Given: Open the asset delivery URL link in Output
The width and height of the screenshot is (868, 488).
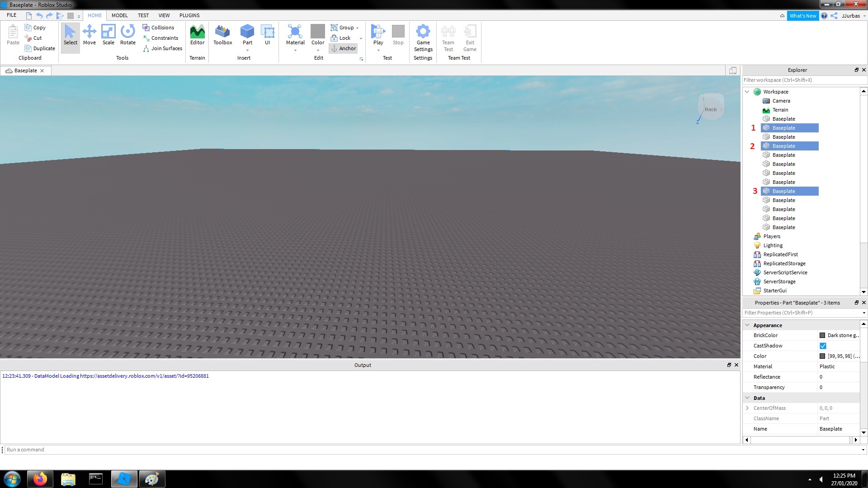Looking at the screenshot, I should click(144, 376).
